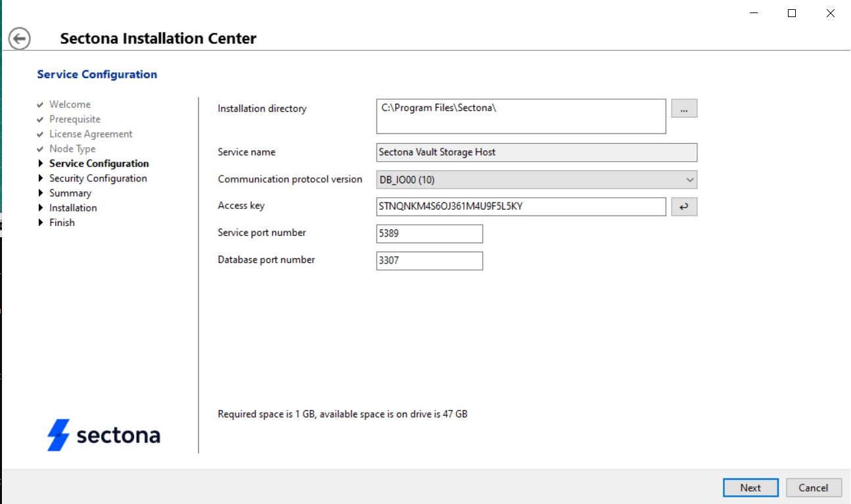
Task: Click the Installation directory text box
Action: 521,116
